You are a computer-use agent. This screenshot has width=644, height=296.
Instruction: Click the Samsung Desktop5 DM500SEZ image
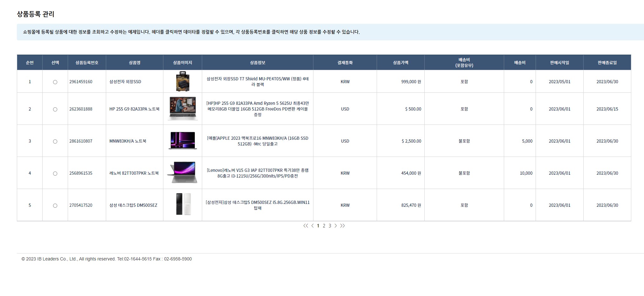point(183,205)
